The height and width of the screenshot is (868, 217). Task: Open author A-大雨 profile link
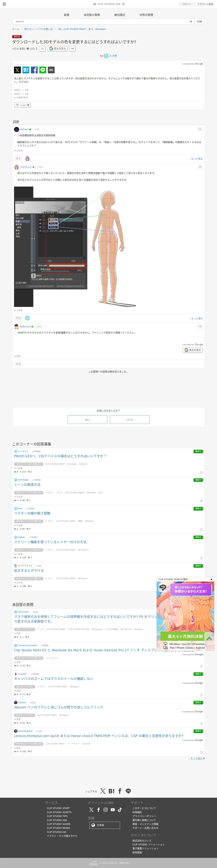pyautogui.click(x=113, y=56)
